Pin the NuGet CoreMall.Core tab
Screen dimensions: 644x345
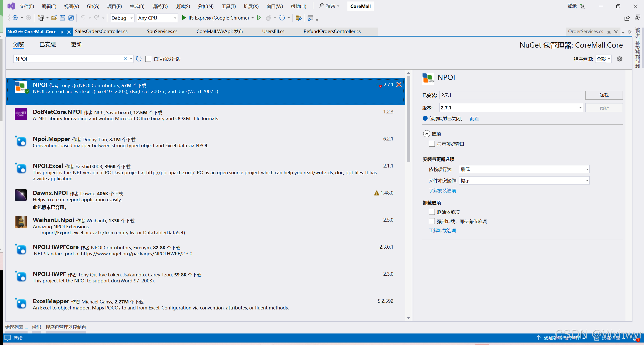point(62,32)
